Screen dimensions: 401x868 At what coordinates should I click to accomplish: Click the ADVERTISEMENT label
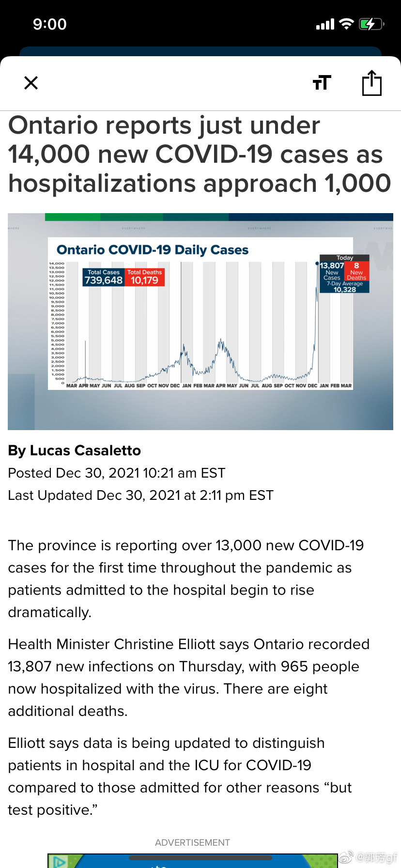click(192, 842)
